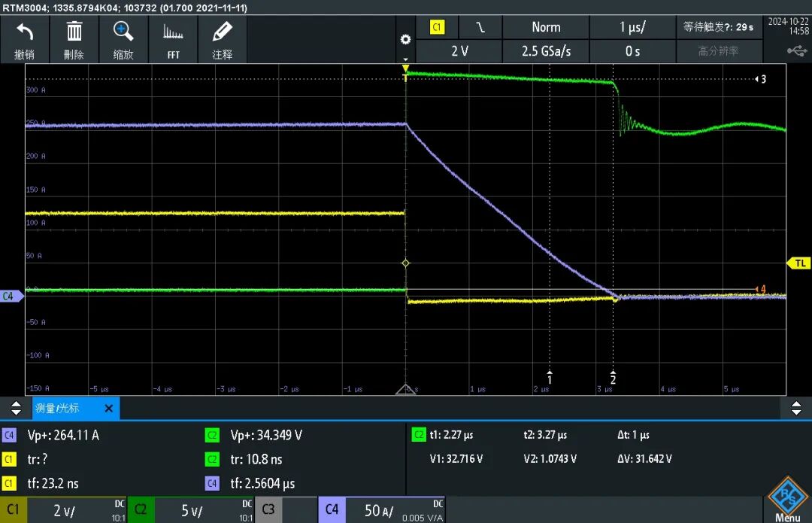Image resolution: width=812 pixels, height=523 pixels.
Task: Tap the date and time display
Action: [788, 26]
